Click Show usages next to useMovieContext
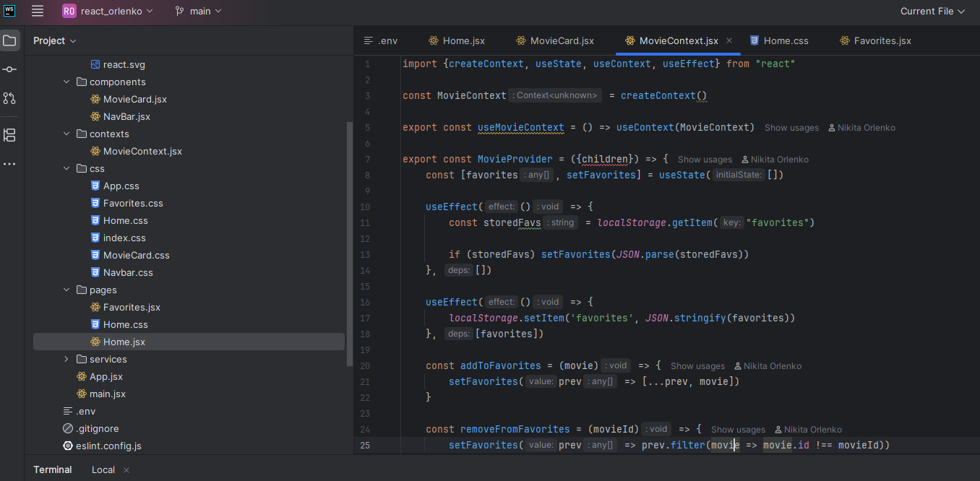The image size is (980, 481). point(791,128)
